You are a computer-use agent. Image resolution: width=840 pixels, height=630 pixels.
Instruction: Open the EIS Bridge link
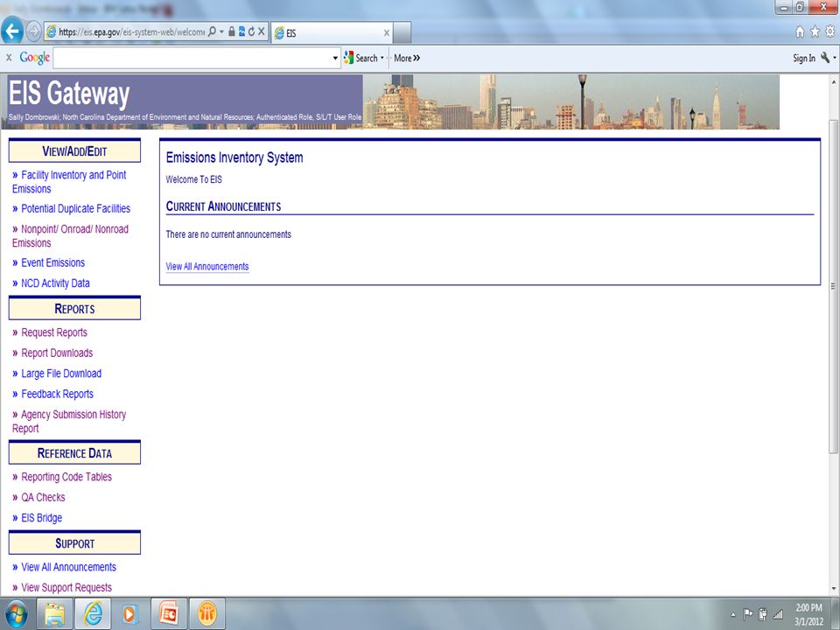41,517
